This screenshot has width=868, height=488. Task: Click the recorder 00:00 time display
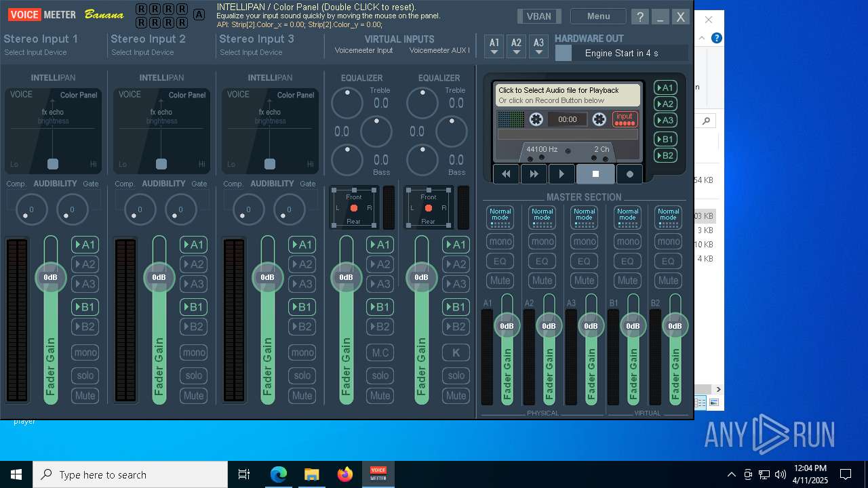(x=568, y=119)
